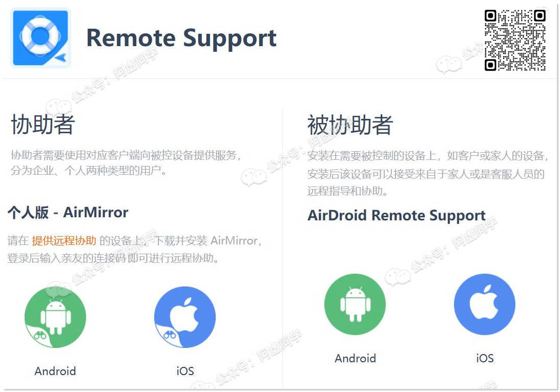Click the Android label below AirMirror
Screen dimensions: 560x392
point(55,371)
